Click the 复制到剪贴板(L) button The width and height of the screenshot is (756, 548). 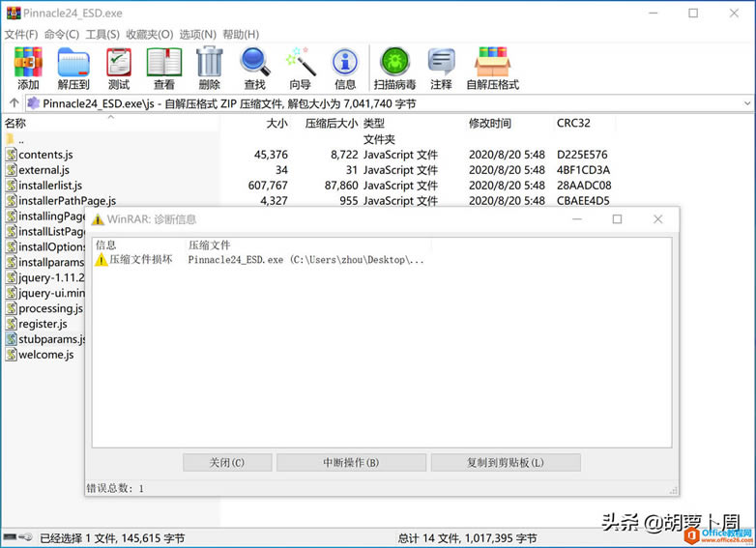point(506,462)
